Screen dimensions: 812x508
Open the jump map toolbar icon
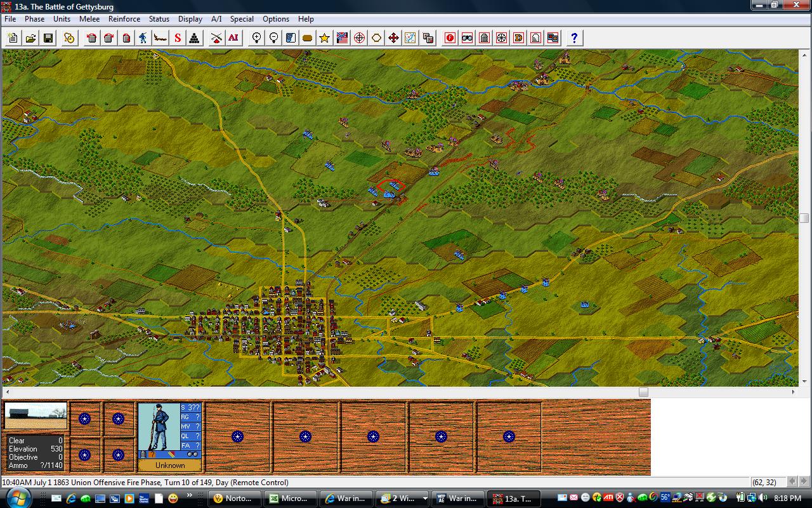[x=410, y=38]
